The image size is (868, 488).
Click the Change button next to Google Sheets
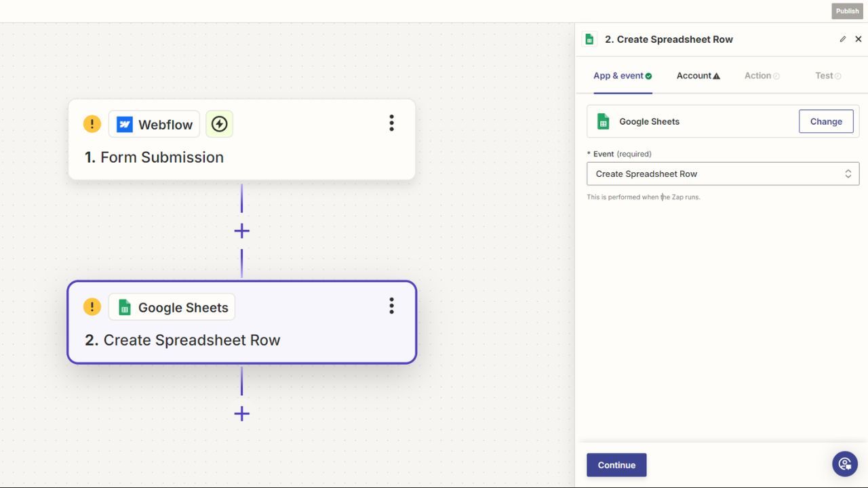[826, 121]
